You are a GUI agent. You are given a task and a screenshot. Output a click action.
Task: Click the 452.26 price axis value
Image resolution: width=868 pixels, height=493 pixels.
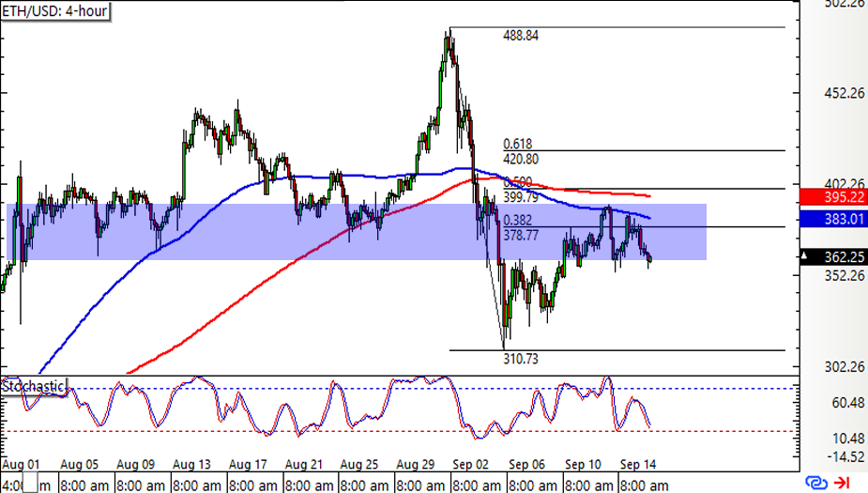(x=845, y=93)
